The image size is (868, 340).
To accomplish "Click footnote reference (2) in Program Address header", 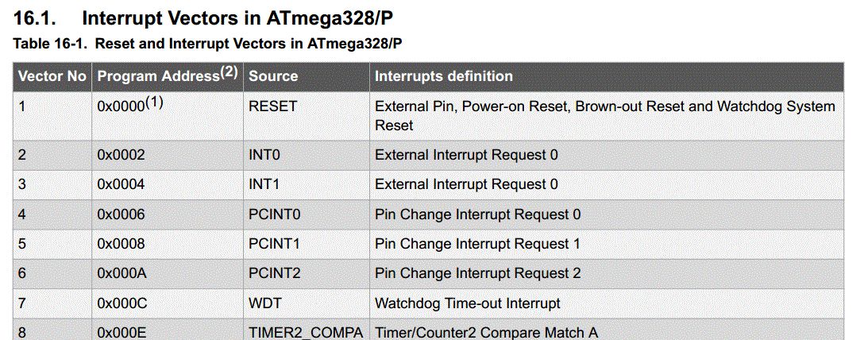I will coord(229,72).
